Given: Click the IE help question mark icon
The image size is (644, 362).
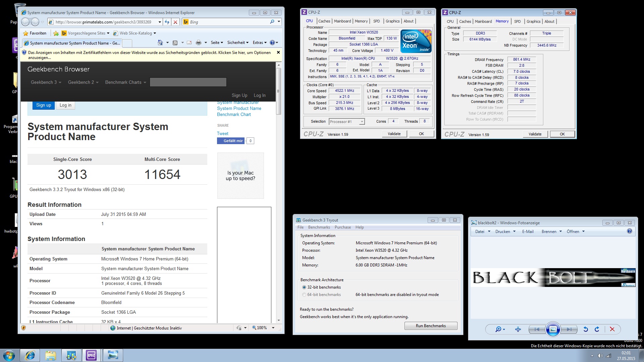Looking at the screenshot, I should 272,43.
